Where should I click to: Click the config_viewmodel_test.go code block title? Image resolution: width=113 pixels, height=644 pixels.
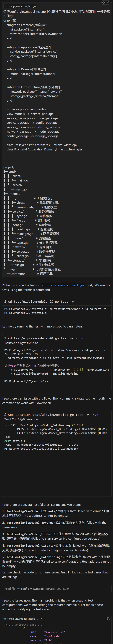click(21, 618)
